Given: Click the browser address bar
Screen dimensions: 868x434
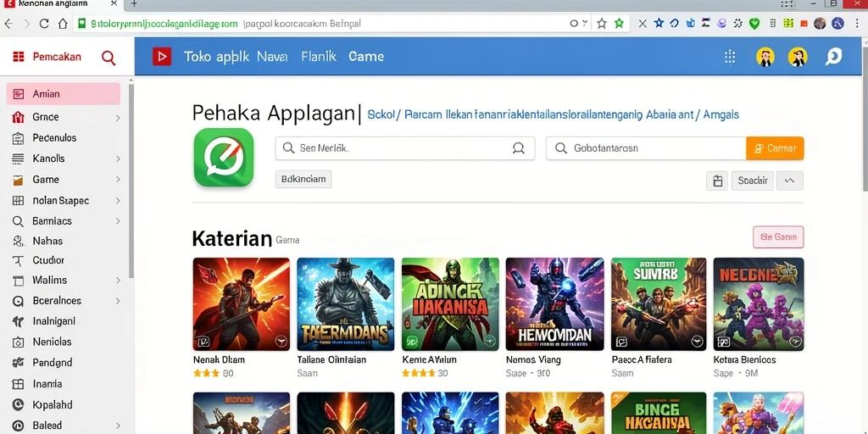Looking at the screenshot, I should point(332,24).
